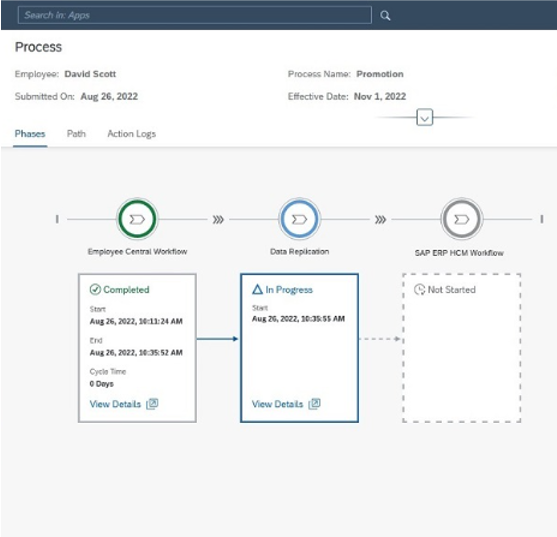Click the 0 Days cycle time value
Image resolution: width=557 pixels, height=537 pixels.
tap(102, 384)
